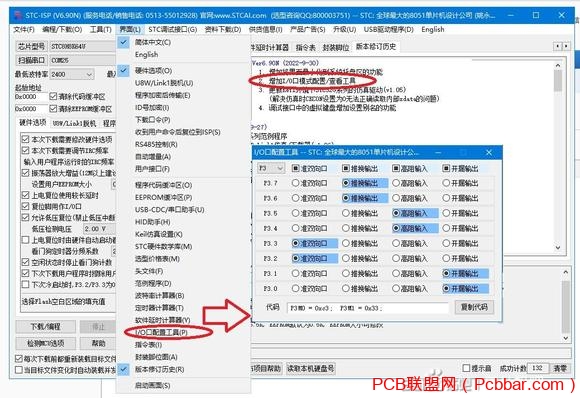
Task: Open the 低压检测电压 2.00 V dropdown
Action: click(99, 229)
